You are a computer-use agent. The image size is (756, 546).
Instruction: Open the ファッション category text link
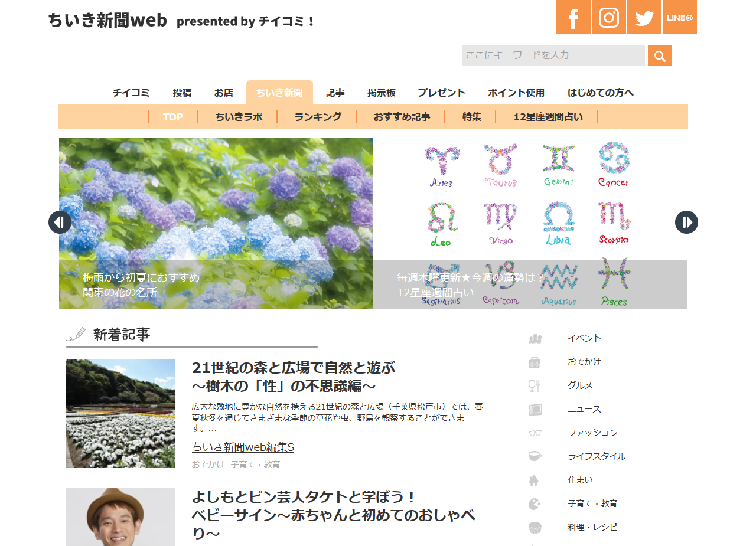(592, 433)
